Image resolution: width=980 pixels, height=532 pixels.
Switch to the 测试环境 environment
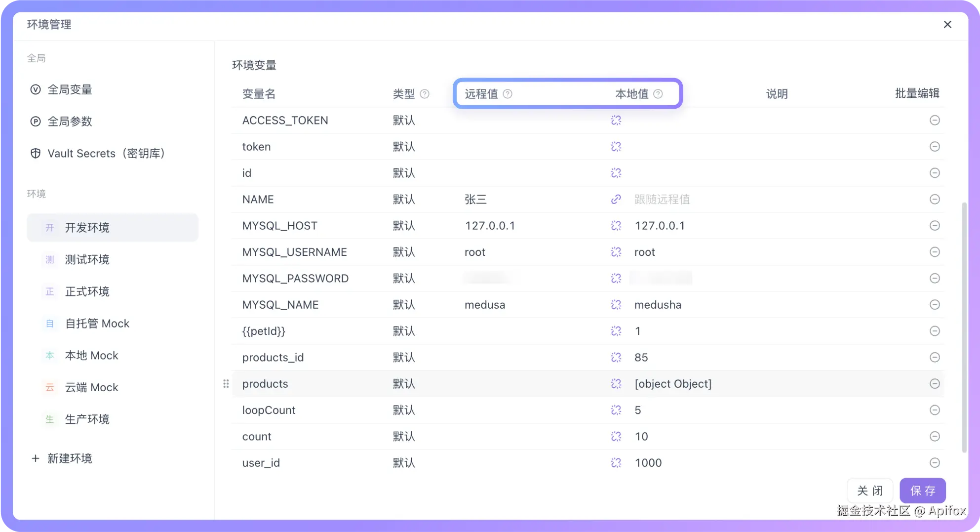[87, 259]
